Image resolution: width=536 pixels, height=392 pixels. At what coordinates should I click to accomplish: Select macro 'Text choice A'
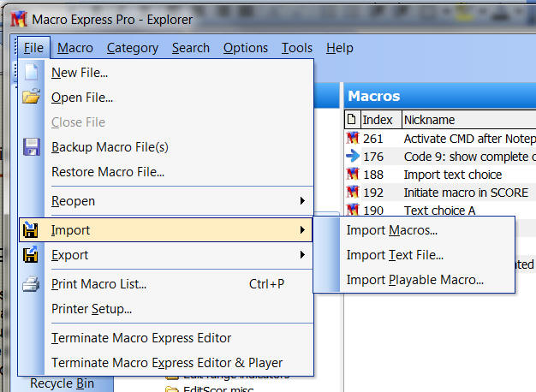[440, 210]
